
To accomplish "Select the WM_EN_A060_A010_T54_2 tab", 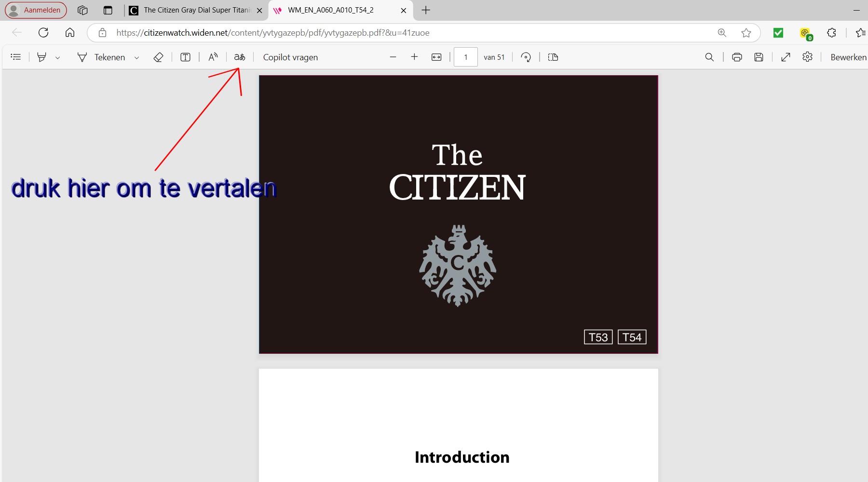I will (331, 10).
